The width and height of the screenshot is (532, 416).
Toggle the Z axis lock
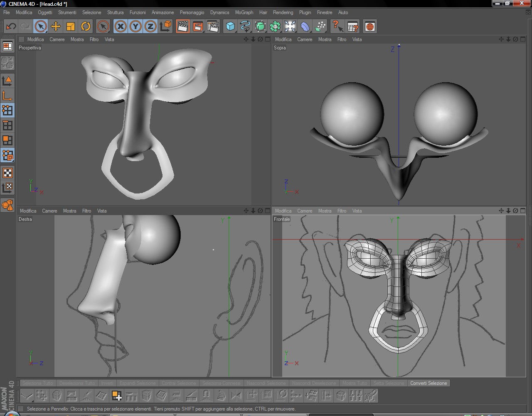click(150, 27)
